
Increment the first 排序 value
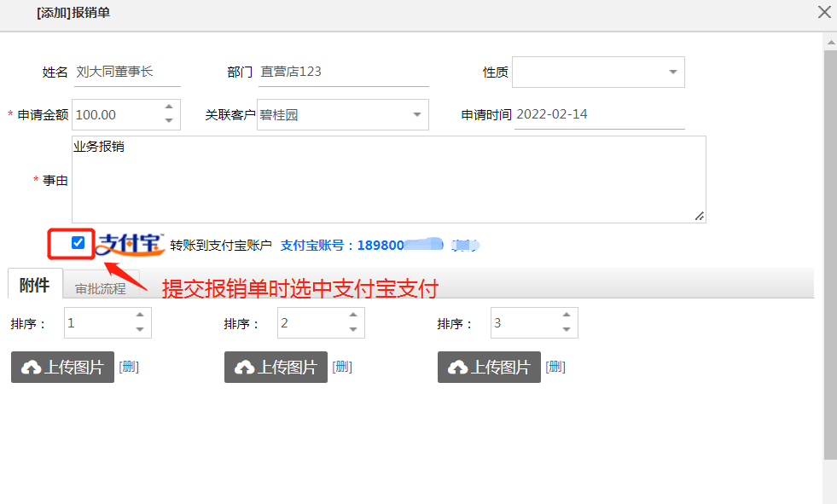pyautogui.click(x=140, y=316)
